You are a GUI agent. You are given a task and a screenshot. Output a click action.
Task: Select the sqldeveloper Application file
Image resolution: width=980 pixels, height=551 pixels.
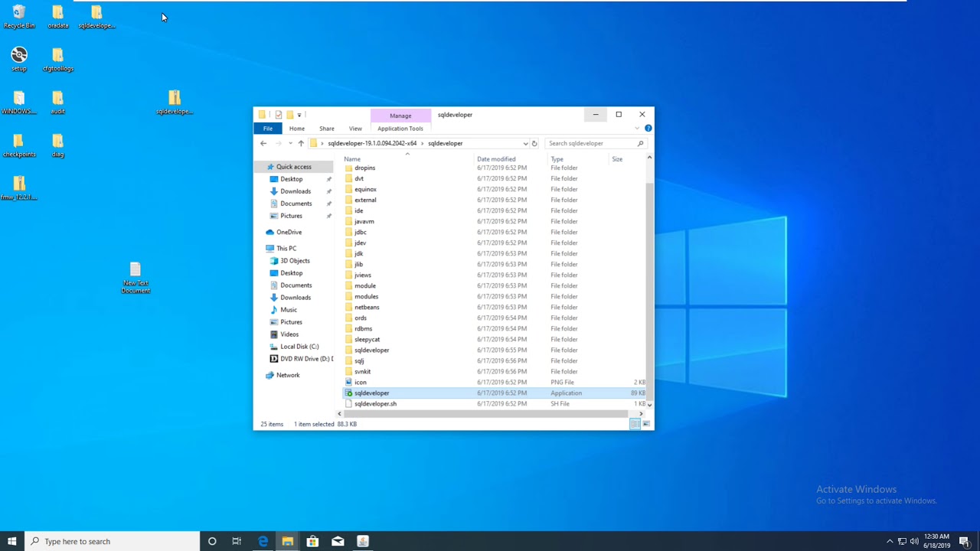494,393
